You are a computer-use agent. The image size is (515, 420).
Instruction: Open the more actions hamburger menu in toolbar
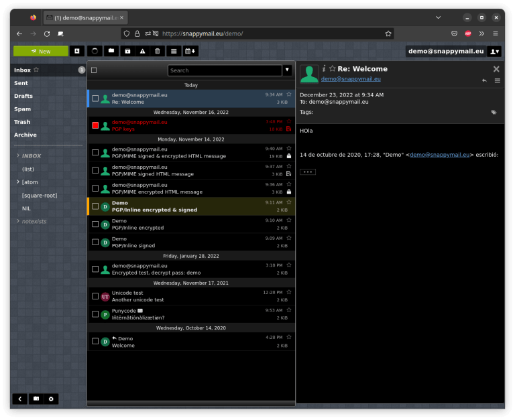(174, 51)
